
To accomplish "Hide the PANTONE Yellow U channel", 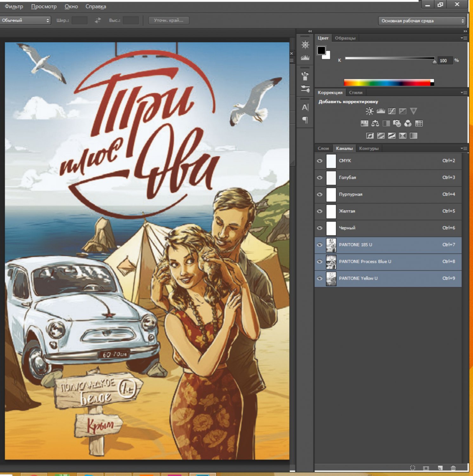I will pyautogui.click(x=320, y=279).
